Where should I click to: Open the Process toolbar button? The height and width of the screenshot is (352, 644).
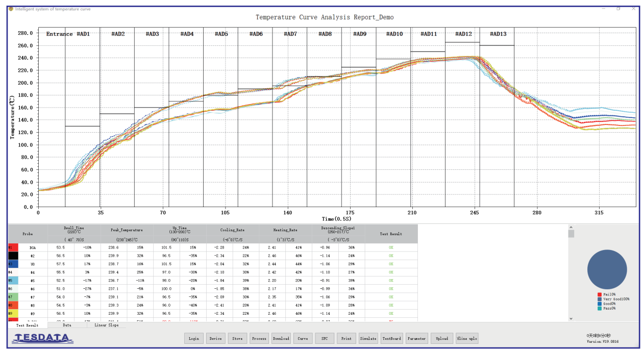pyautogui.click(x=259, y=338)
